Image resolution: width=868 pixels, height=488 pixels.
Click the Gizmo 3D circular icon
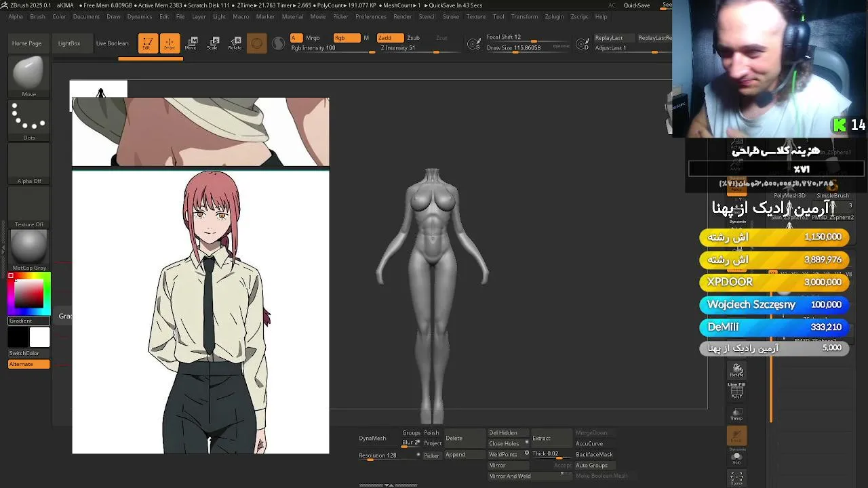[x=256, y=43]
